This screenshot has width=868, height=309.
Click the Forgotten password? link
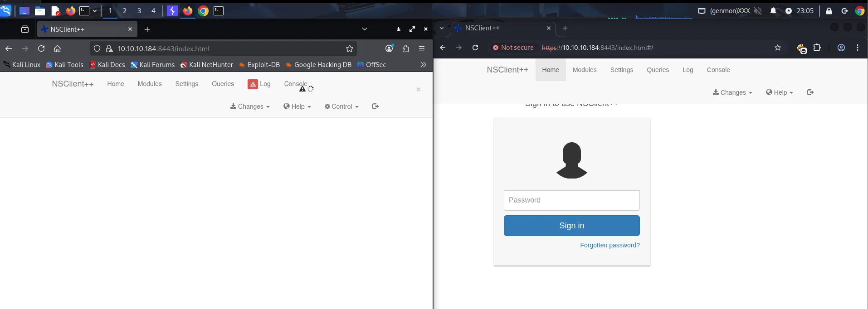(x=610, y=245)
